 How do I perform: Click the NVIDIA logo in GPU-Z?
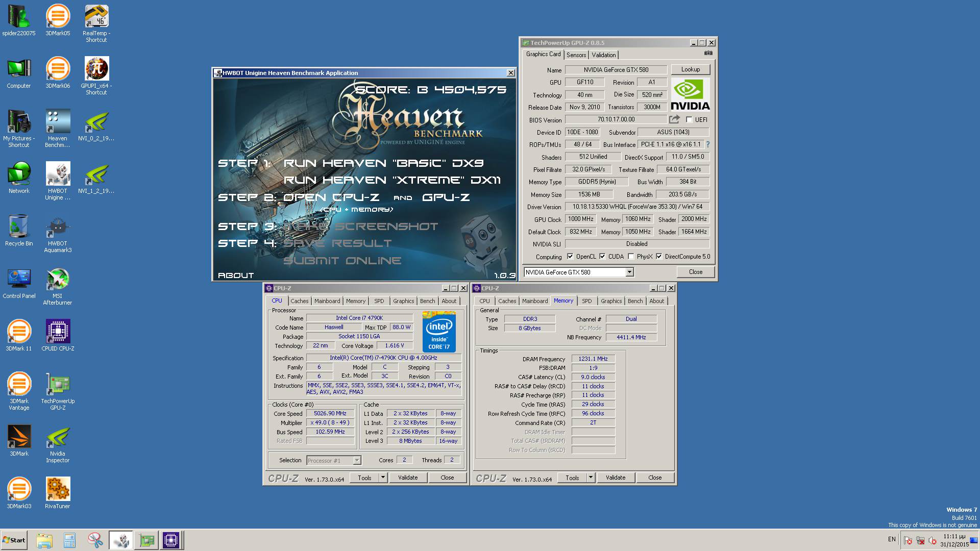690,94
